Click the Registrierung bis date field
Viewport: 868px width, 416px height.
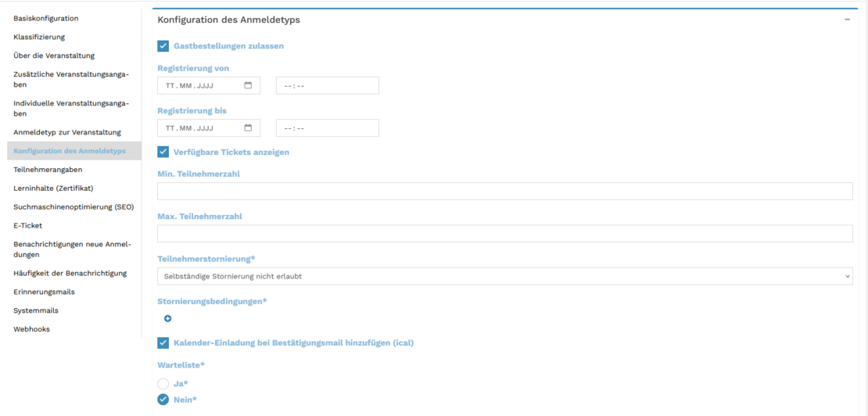(x=209, y=127)
